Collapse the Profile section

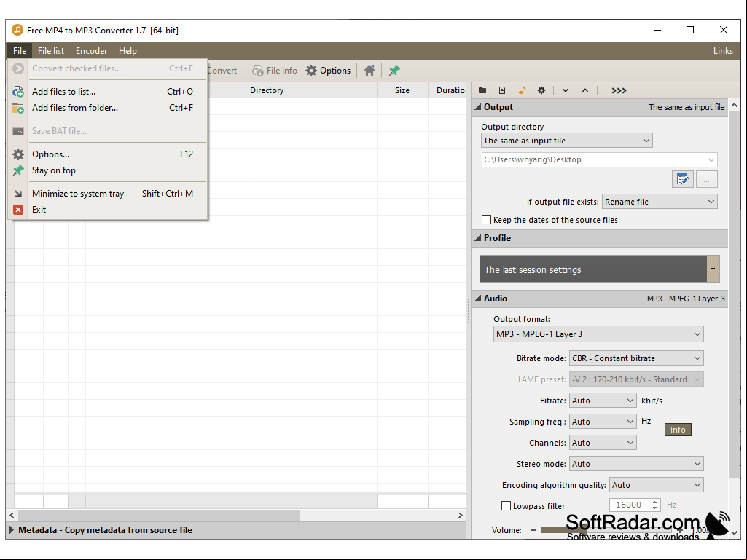click(x=478, y=238)
